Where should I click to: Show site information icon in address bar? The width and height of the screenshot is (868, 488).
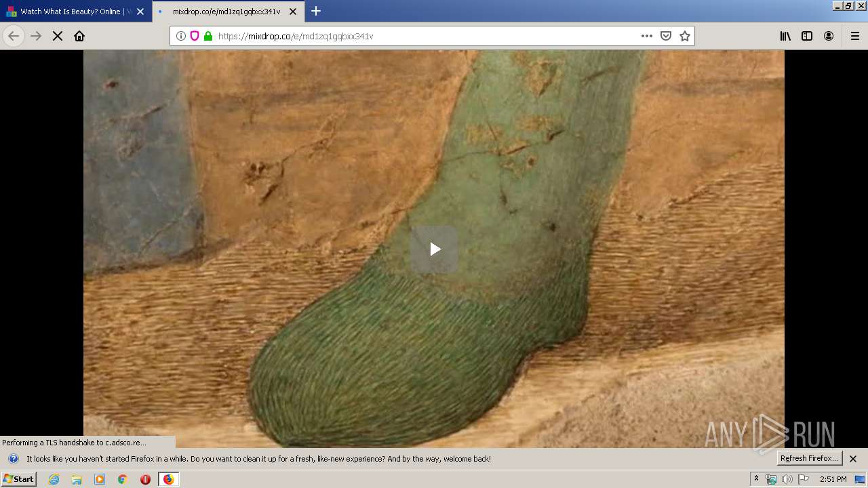(181, 36)
